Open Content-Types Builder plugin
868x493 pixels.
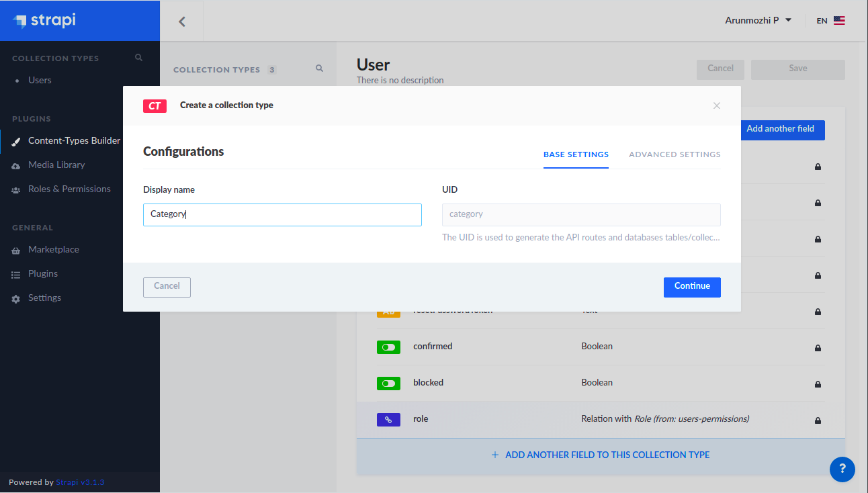74,140
